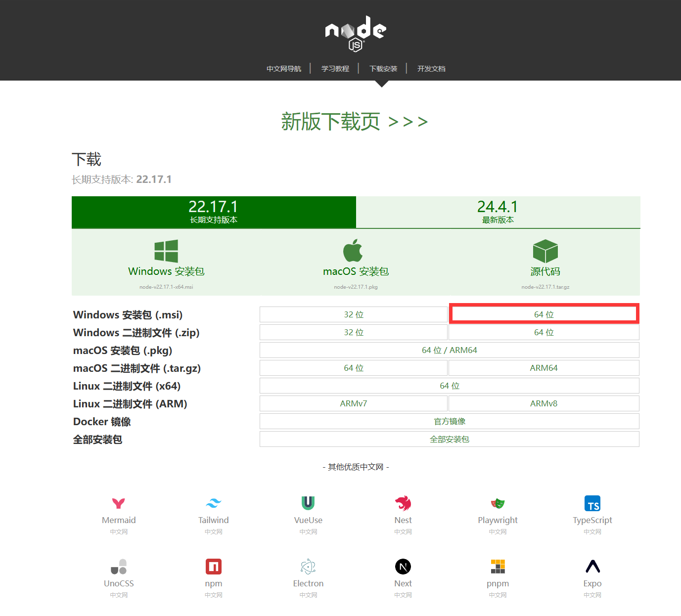Open the Docker 官方镜像 link
Screen dimensions: 681x616
(x=449, y=421)
